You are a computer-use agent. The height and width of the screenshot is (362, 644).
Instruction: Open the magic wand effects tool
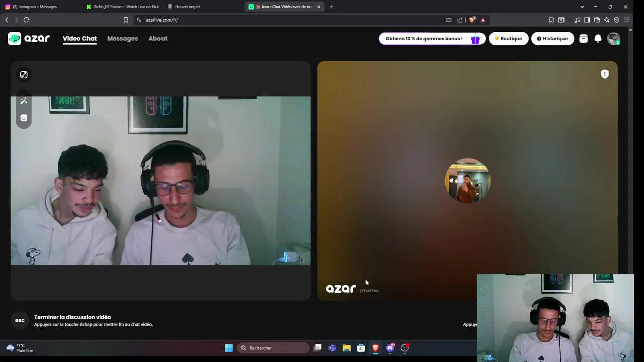[x=24, y=101]
